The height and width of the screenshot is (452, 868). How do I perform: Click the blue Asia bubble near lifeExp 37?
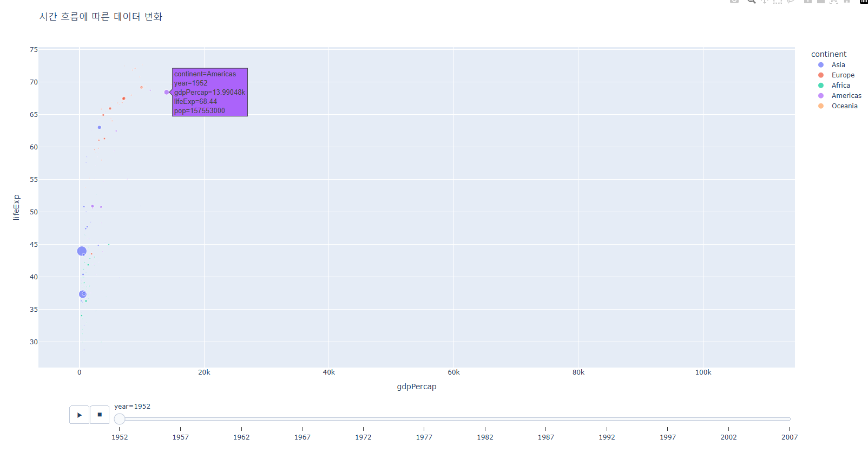click(82, 294)
